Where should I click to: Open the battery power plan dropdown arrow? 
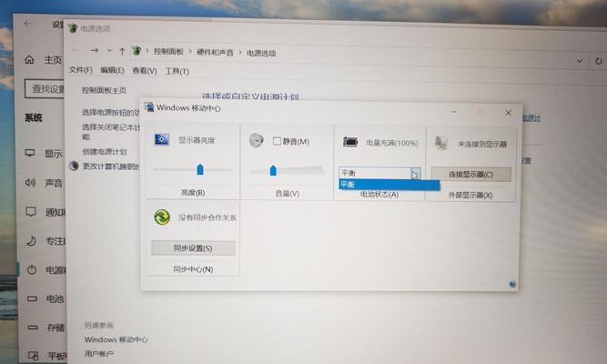pos(415,173)
